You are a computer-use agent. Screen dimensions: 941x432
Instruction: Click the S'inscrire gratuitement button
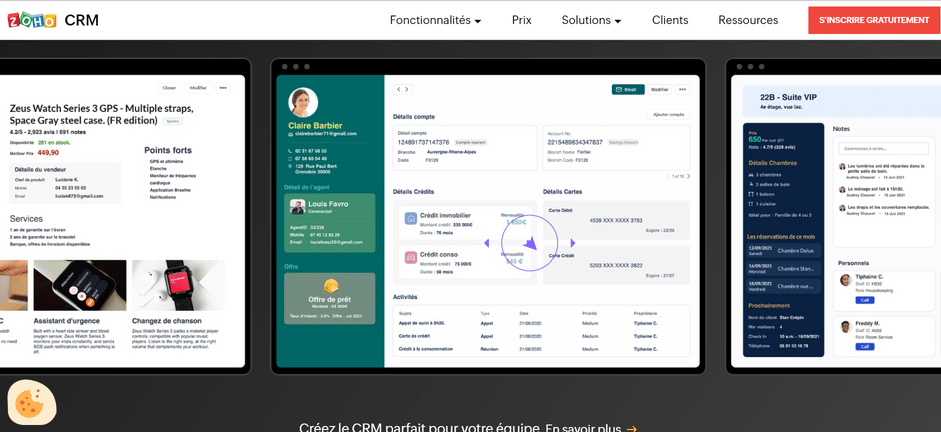click(873, 20)
